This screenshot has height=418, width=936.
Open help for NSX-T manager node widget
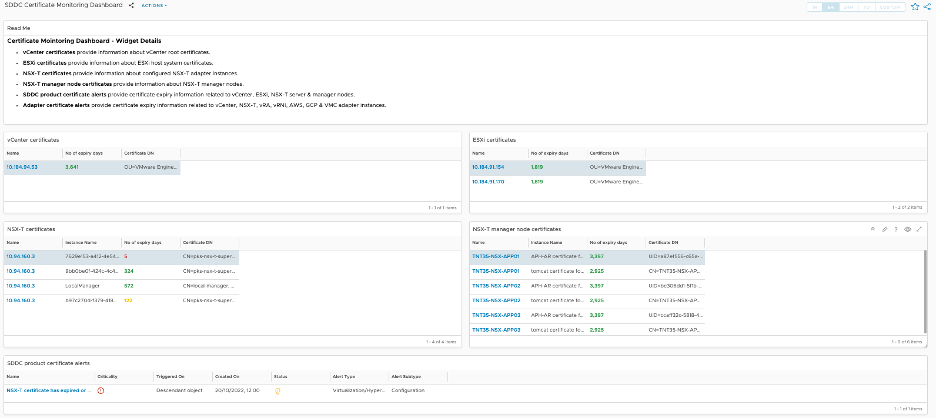[895, 229]
